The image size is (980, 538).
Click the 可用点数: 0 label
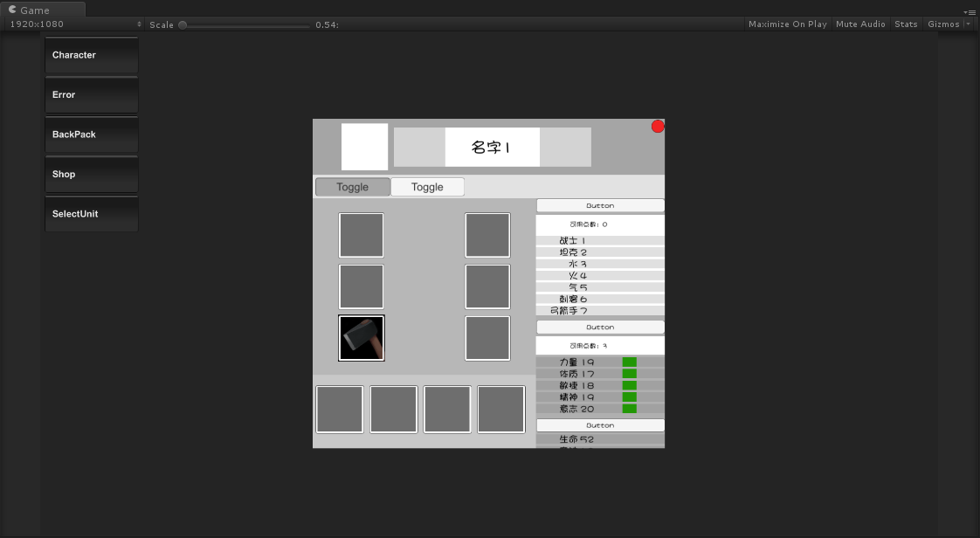(x=588, y=224)
